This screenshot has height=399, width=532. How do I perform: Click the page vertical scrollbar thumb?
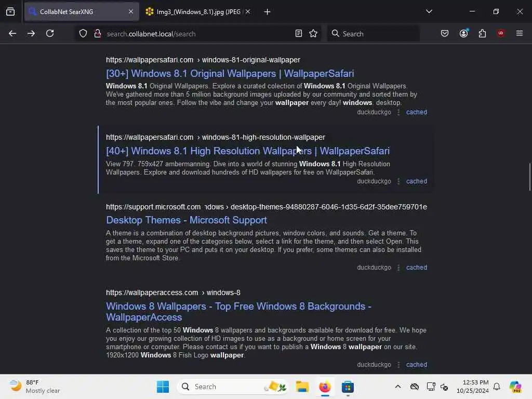coord(529,177)
